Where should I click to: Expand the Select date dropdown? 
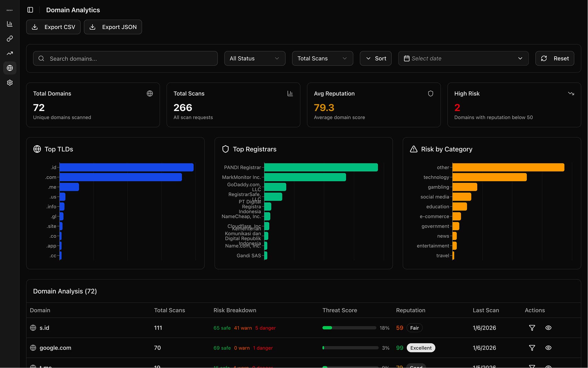point(520,58)
